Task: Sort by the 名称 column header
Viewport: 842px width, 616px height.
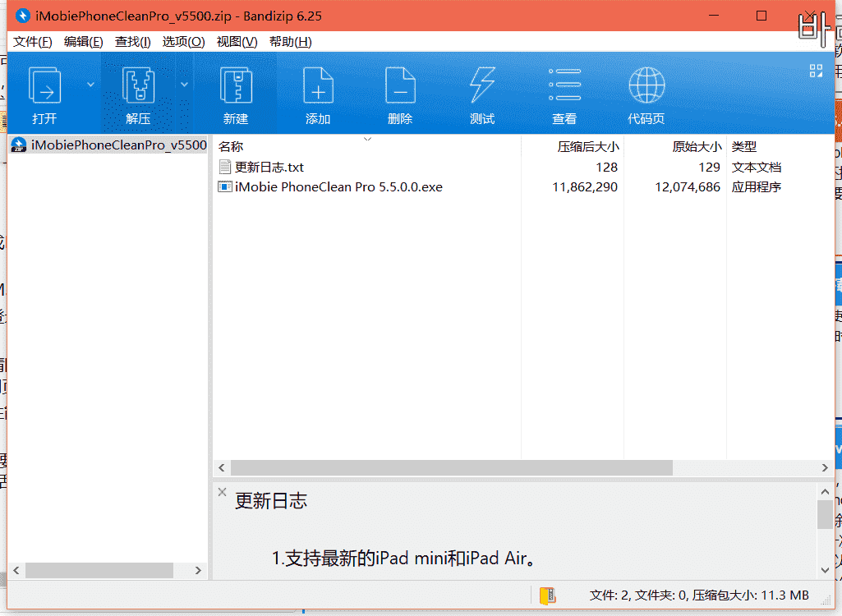Action: click(x=231, y=147)
